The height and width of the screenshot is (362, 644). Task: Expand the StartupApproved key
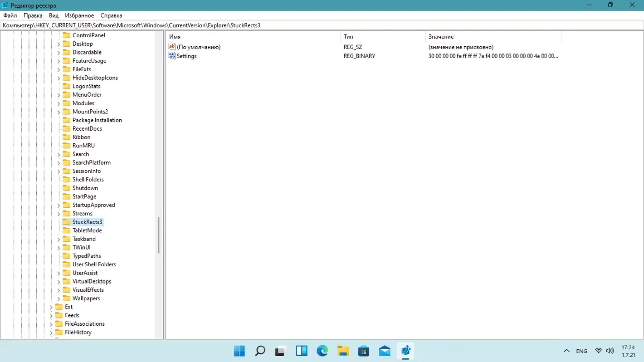(58, 205)
